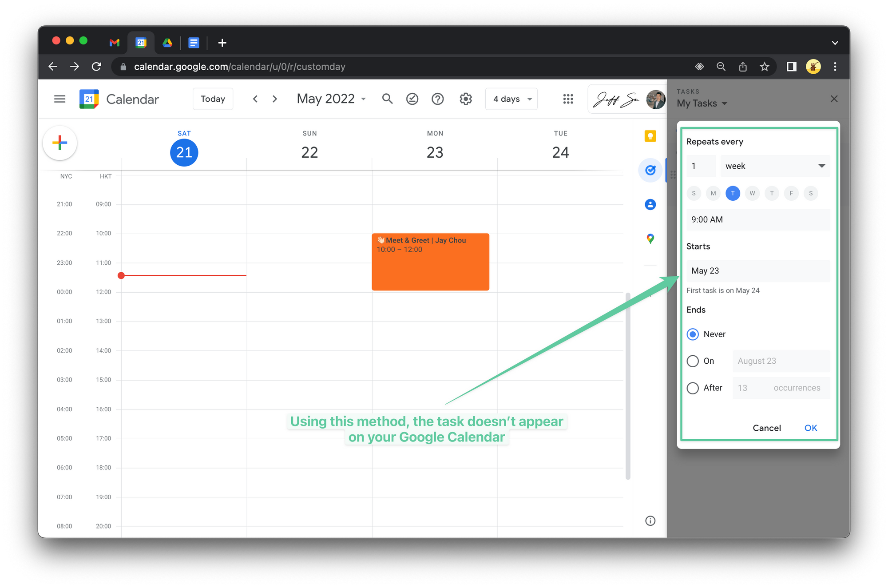The height and width of the screenshot is (588, 888).
Task: Switch to the Google Calendar browser tab
Action: coord(141,43)
